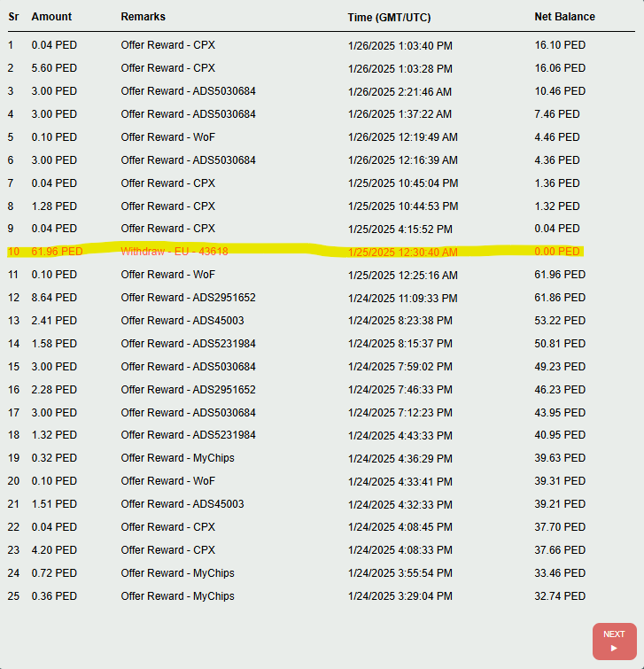Click the 2.28 PED amount
Screen dimensions: 644x669
54,390
